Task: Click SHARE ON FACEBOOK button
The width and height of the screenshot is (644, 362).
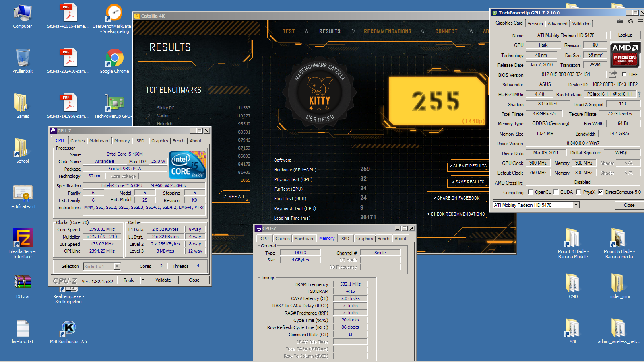Action: (x=456, y=198)
